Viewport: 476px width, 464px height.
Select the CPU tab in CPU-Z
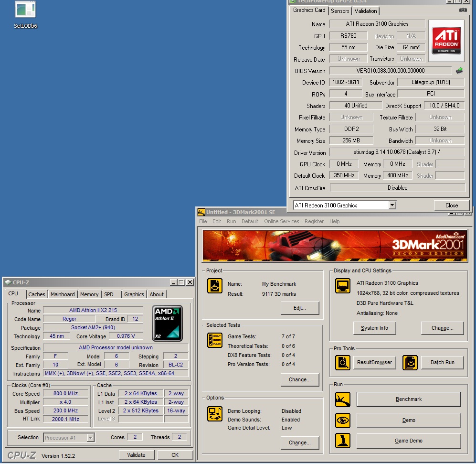click(x=13, y=293)
